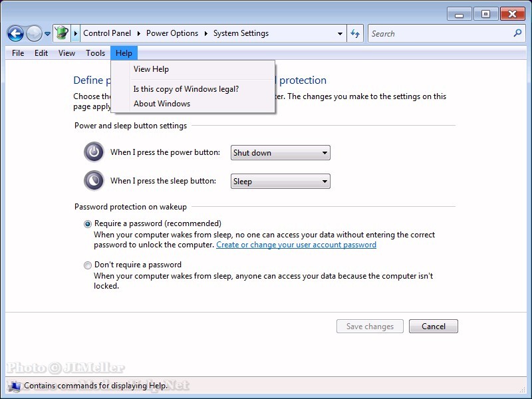Open the Edit menu
Image resolution: width=532 pixels, height=399 pixels.
pos(41,53)
